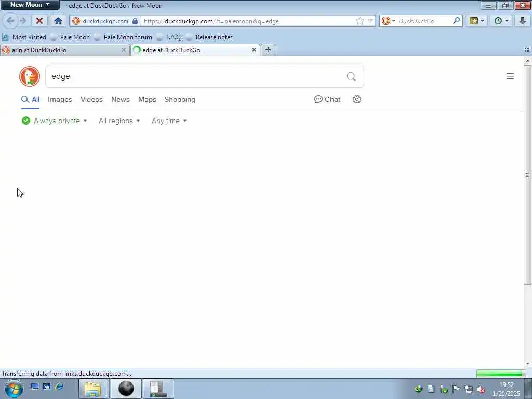Image resolution: width=532 pixels, height=399 pixels.
Task: Expand the Always private dropdown
Action: tap(54, 121)
